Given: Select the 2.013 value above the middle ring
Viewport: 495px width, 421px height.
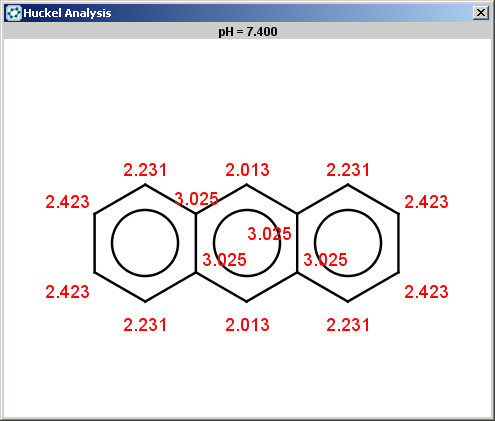Looking at the screenshot, I should (247, 170).
